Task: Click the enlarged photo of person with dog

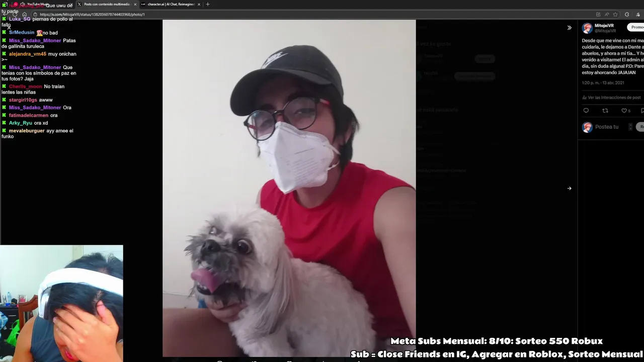Action: [x=289, y=188]
